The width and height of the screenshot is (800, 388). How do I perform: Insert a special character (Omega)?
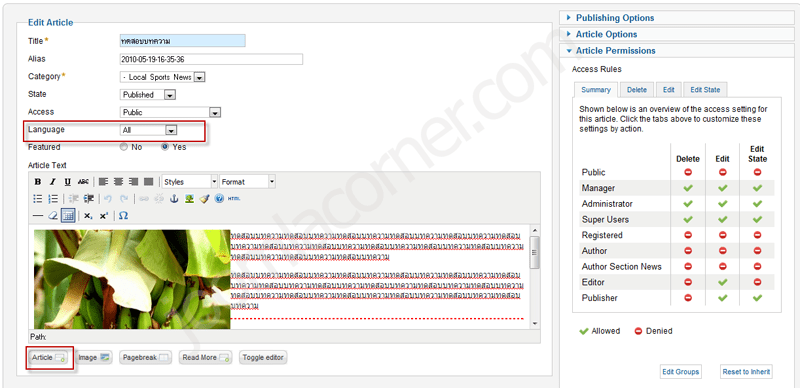point(123,216)
